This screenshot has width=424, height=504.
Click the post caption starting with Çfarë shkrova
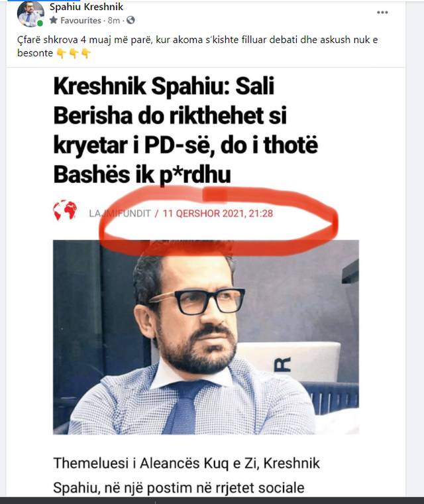[x=197, y=46]
